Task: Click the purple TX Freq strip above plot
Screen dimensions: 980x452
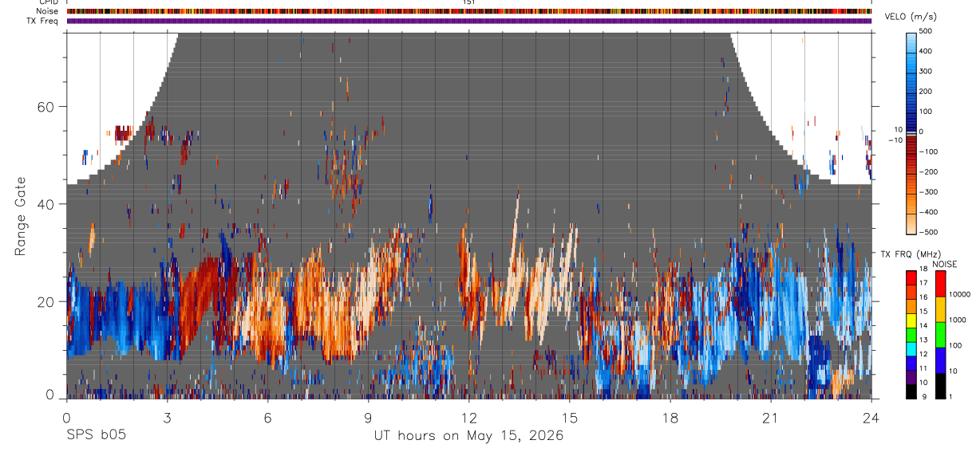Action: click(x=469, y=21)
